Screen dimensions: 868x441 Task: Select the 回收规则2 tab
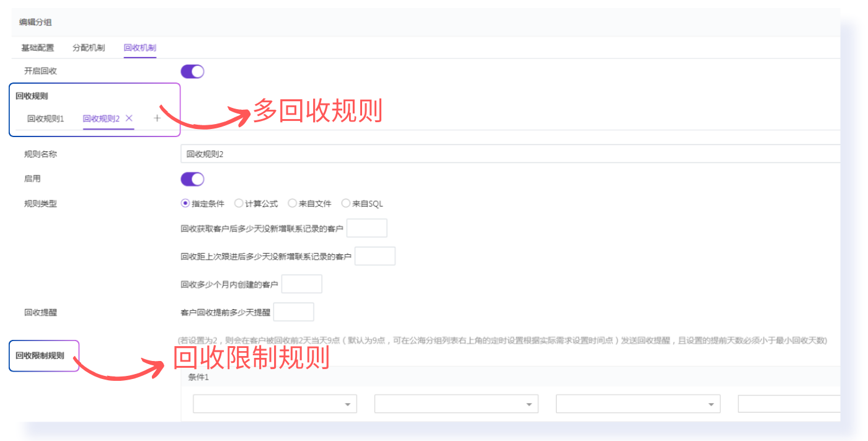[x=101, y=118]
